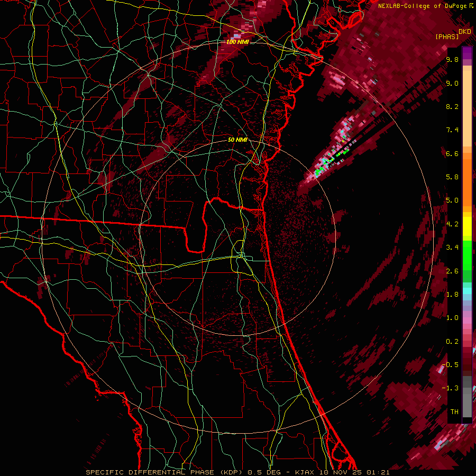Click the 6.6 scale value

[452, 153]
